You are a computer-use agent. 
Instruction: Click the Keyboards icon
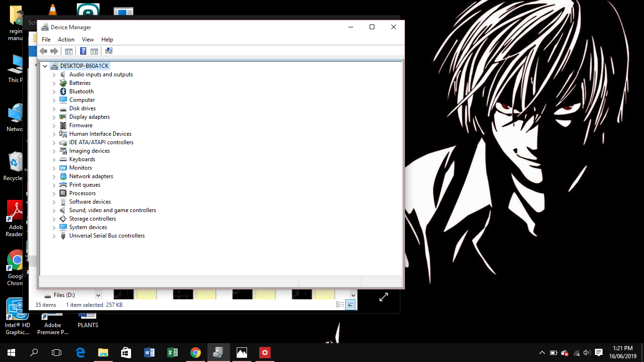(63, 159)
